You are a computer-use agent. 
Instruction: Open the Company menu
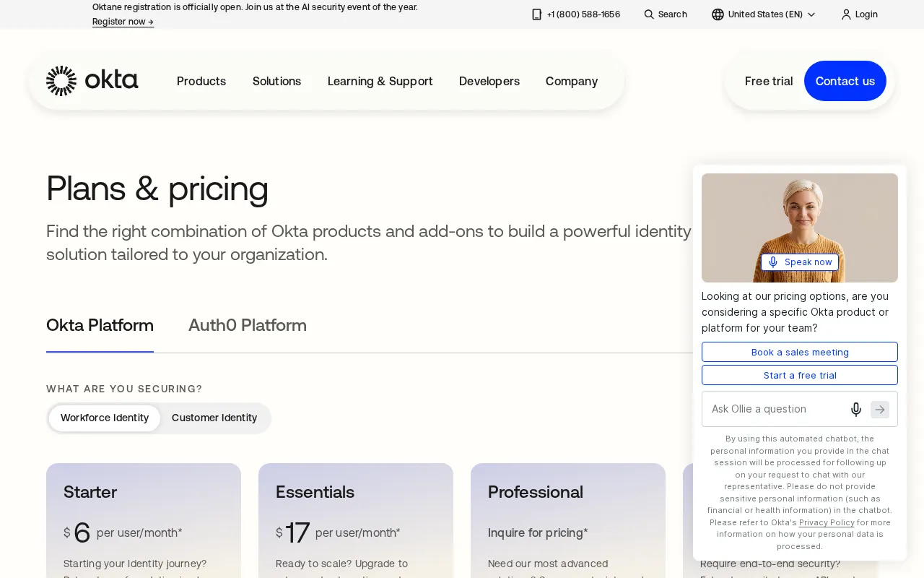click(x=572, y=81)
